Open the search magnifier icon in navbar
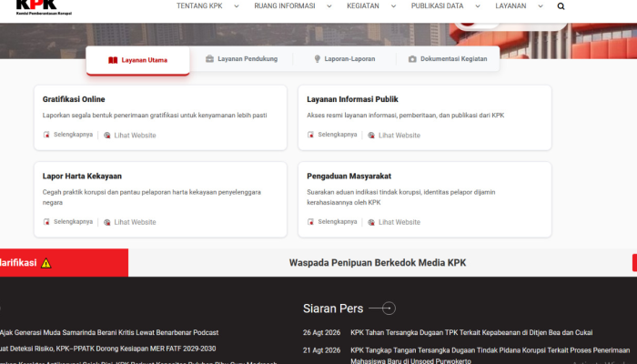Screen dimensions: 637x364 [x=561, y=6]
